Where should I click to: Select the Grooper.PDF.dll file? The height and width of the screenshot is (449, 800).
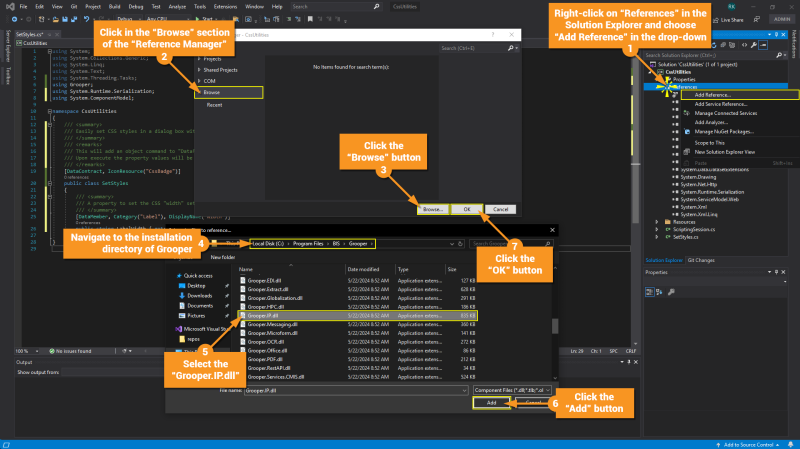point(265,359)
